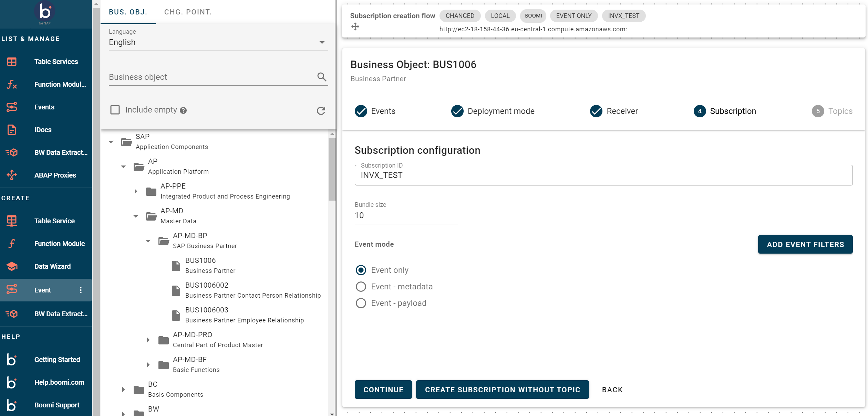Click into the Subscription ID input field
Screen dimensions: 868x416
tap(603, 175)
